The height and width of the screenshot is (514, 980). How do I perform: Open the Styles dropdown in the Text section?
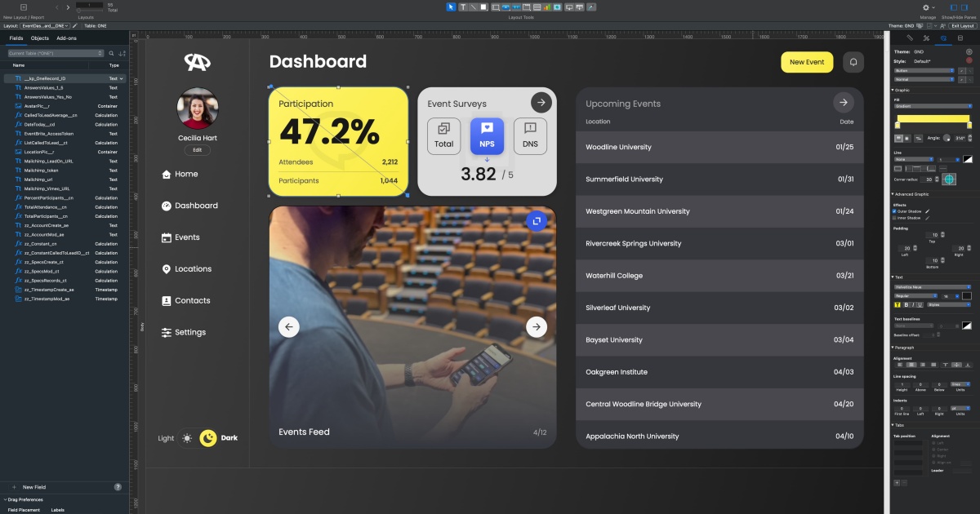tap(947, 304)
